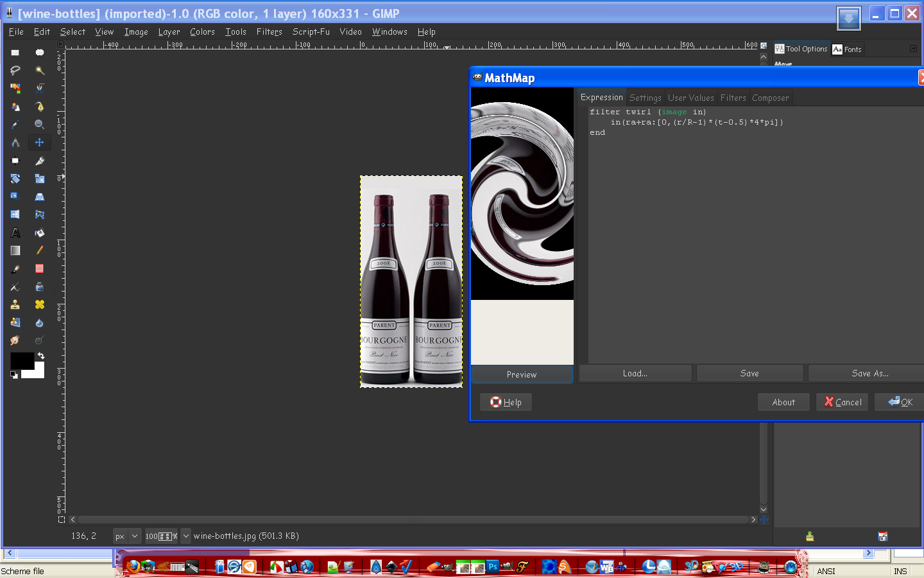Click the canvas horizontal scrollbar
This screenshot has height=578, width=924.
click(414, 520)
